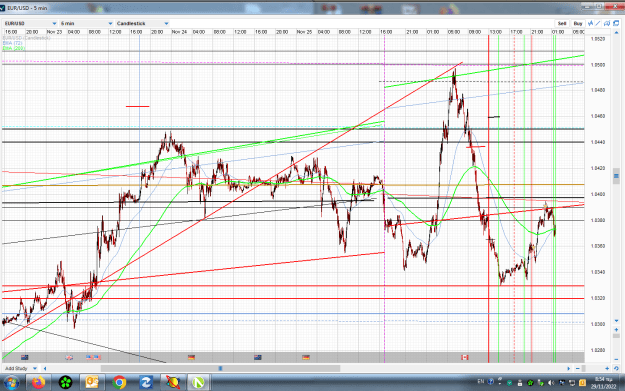This screenshot has height=391, width=625.
Task: Open the 5 min timeframe dropdown
Action: (86, 24)
